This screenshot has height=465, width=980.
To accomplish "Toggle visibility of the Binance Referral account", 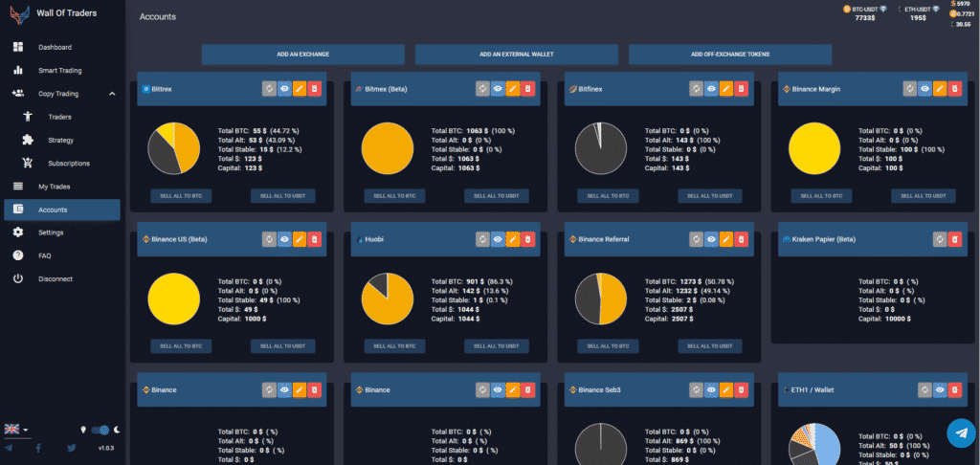I will (711, 239).
